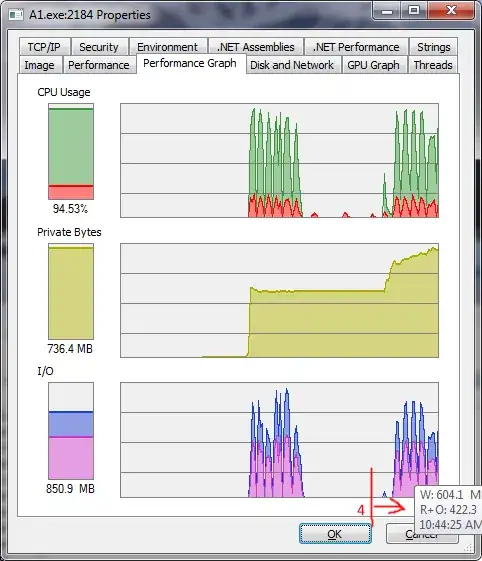Select the Environment tab
Screen dimensions: 482x561
click(167, 47)
